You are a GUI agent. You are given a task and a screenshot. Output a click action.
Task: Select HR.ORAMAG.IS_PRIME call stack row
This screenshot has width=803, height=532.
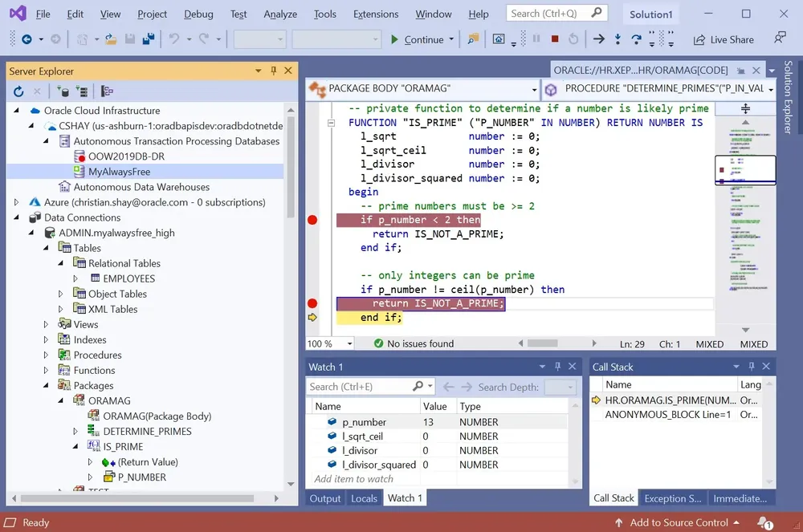(675, 400)
